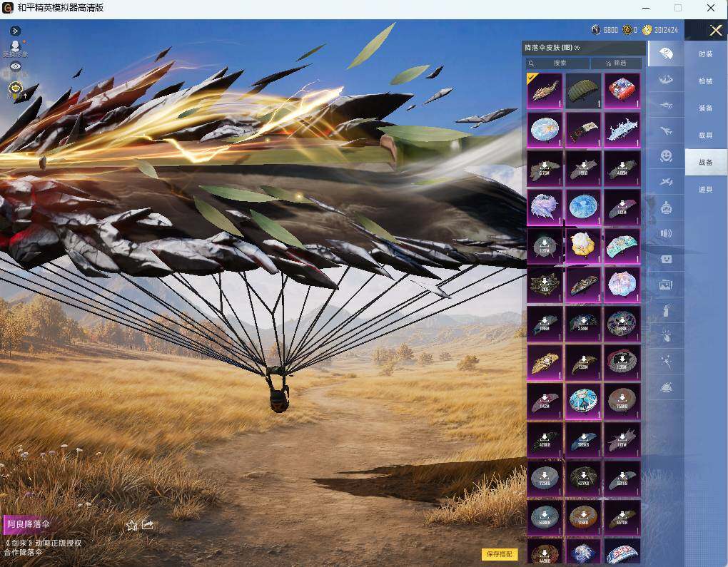
Task: Select the crossed aircraft category icon
Action: (x=666, y=182)
